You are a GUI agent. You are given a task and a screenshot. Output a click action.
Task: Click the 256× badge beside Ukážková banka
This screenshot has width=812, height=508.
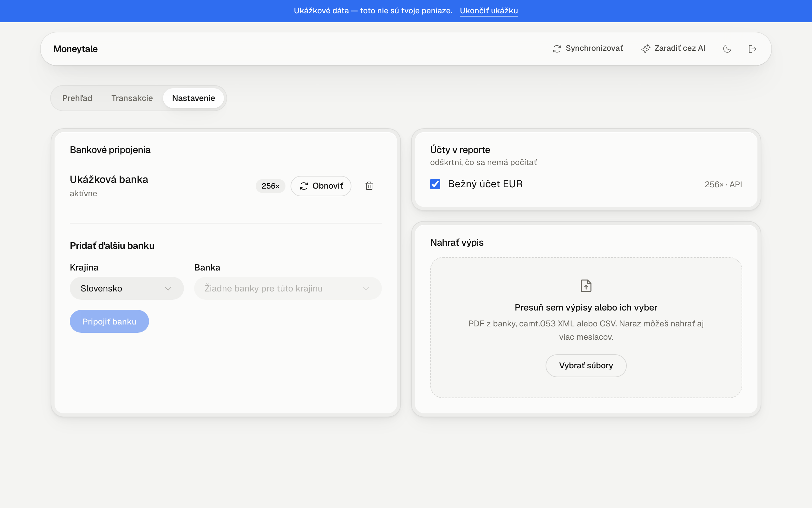(271, 186)
